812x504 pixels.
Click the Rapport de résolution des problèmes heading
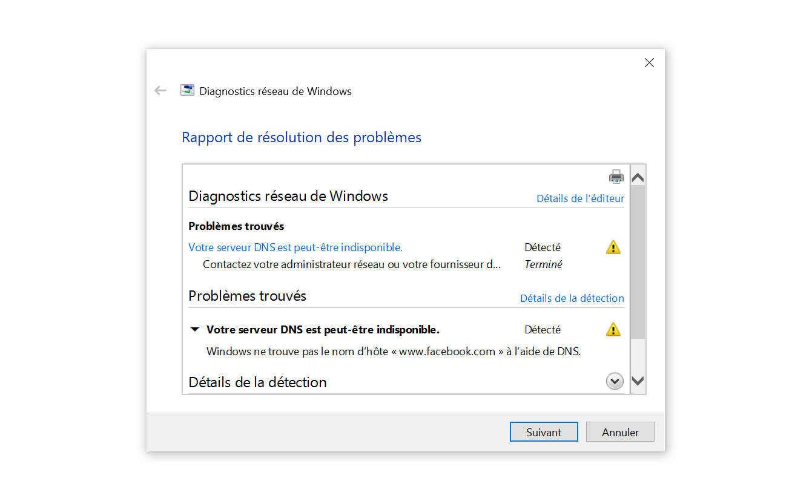tap(302, 137)
